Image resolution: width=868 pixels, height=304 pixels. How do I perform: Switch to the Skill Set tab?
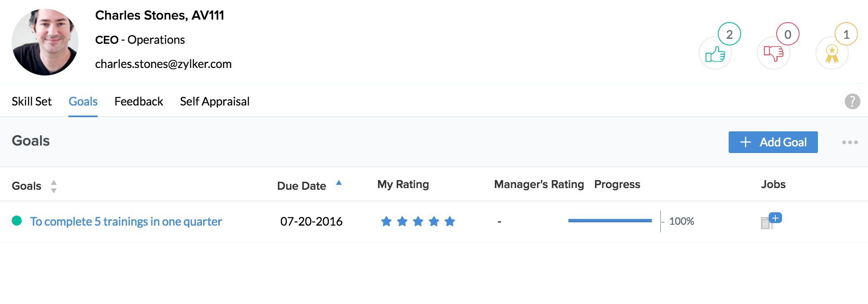(32, 101)
